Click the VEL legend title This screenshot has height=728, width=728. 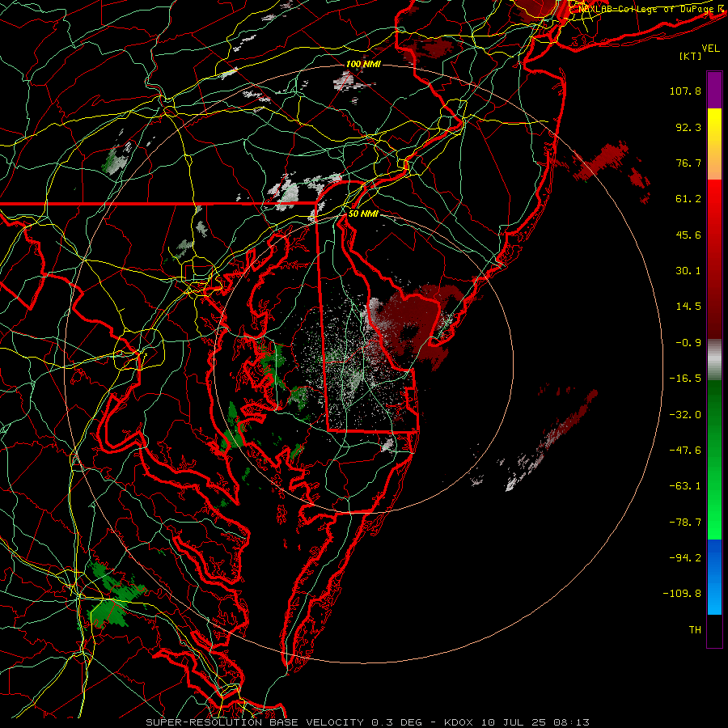[x=710, y=49]
